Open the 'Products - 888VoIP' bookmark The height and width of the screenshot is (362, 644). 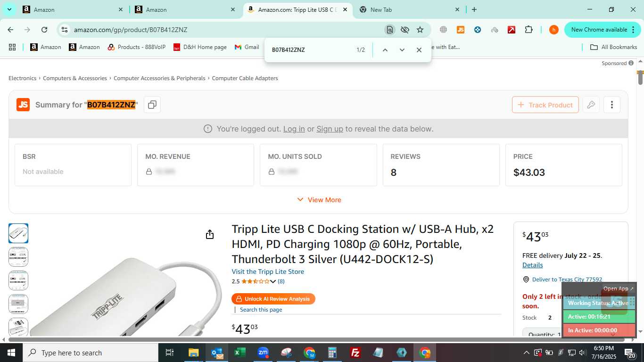click(x=137, y=47)
